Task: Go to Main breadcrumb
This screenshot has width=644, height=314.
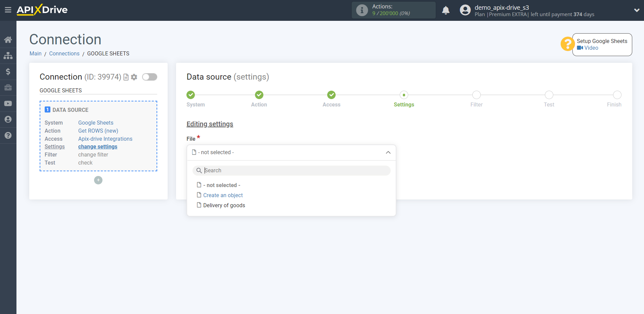Action: click(36, 54)
